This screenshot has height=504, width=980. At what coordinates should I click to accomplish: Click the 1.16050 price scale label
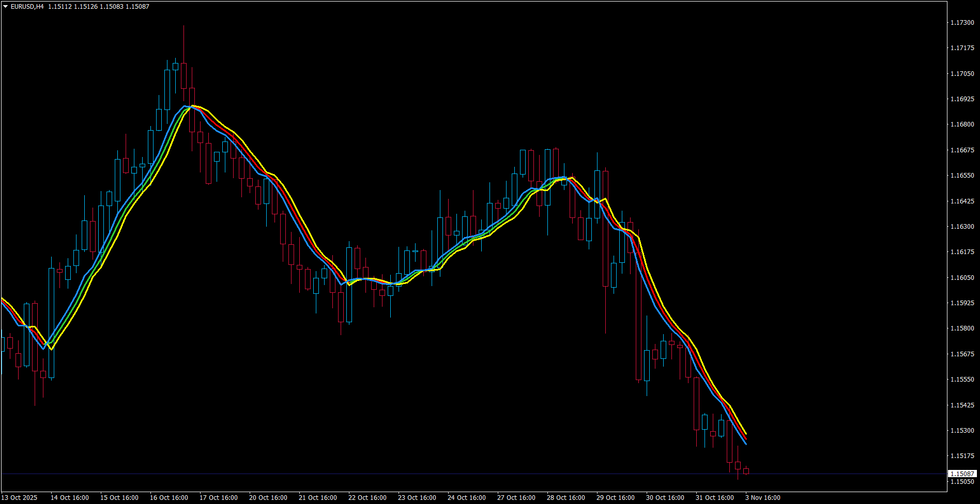coord(962,278)
